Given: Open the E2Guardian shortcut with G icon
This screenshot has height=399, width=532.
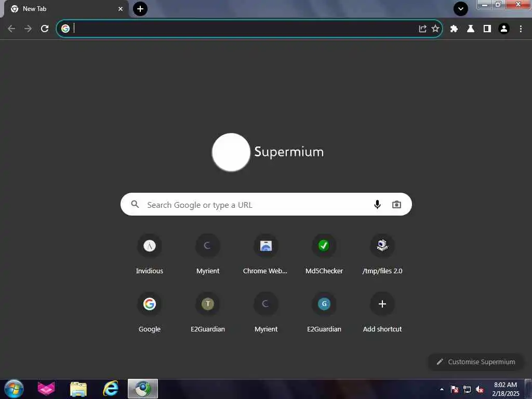Looking at the screenshot, I should click(x=324, y=312).
